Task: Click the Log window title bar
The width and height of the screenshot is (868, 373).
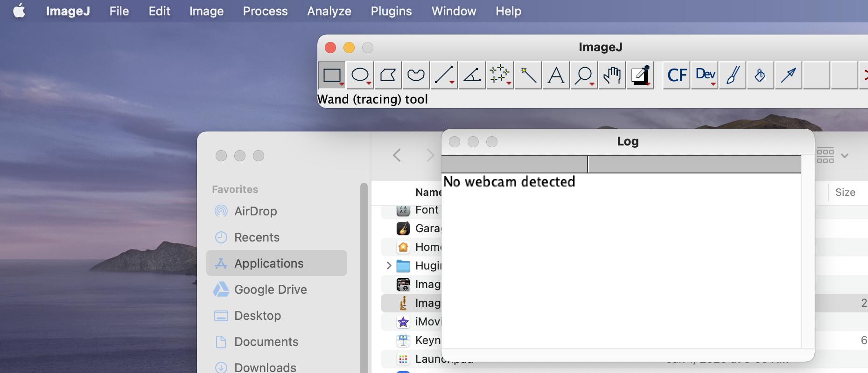Action: pos(628,141)
